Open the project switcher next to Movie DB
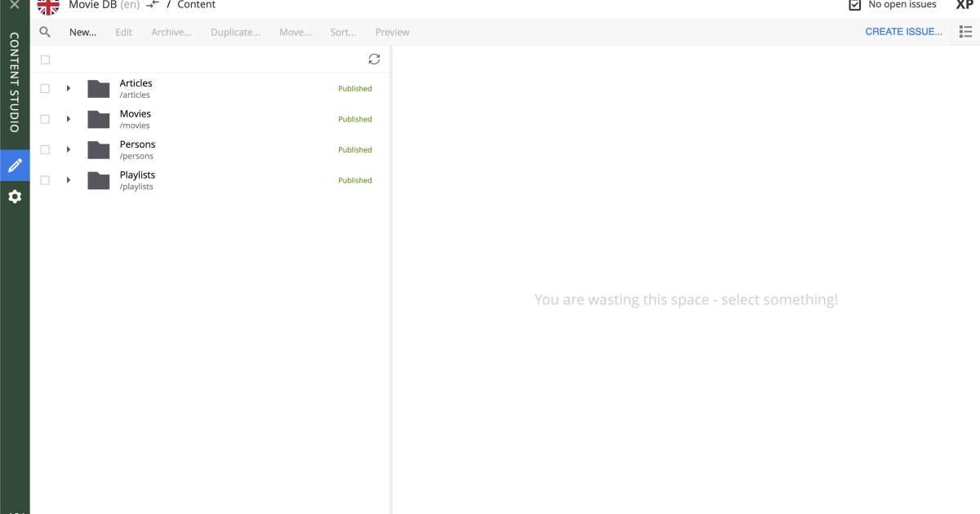Screen dimensions: 980x514 tap(152, 5)
